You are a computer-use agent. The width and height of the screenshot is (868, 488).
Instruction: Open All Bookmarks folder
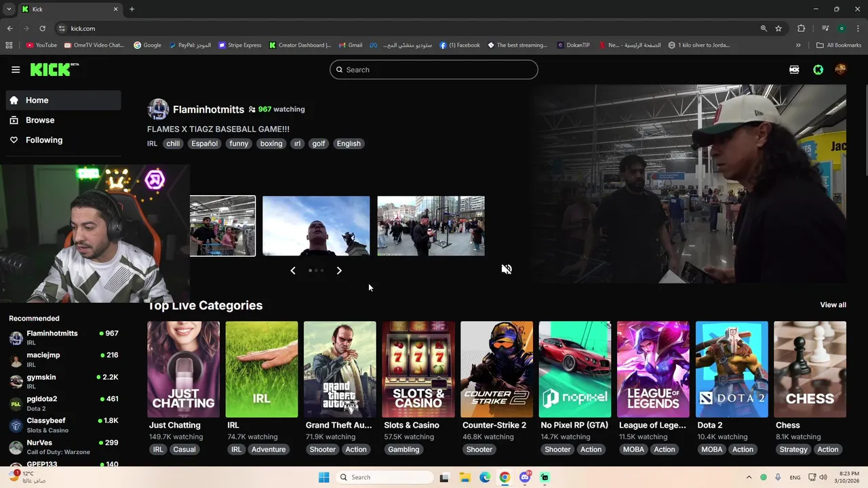click(x=839, y=45)
